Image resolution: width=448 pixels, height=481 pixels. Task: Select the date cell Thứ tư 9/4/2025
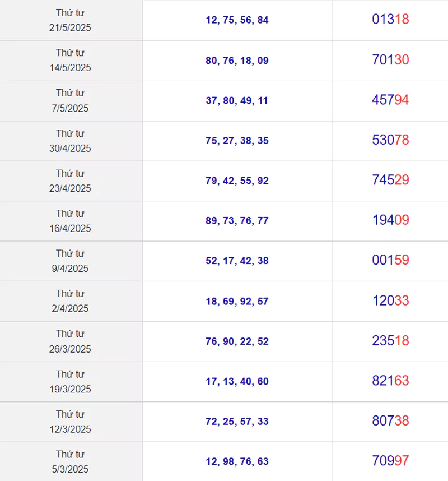pos(70,261)
